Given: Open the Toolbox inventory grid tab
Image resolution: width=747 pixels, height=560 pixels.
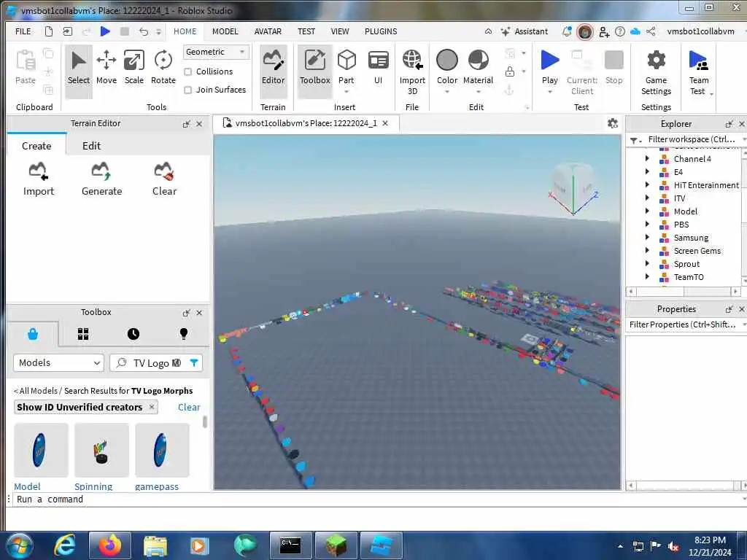Looking at the screenshot, I should click(x=83, y=334).
